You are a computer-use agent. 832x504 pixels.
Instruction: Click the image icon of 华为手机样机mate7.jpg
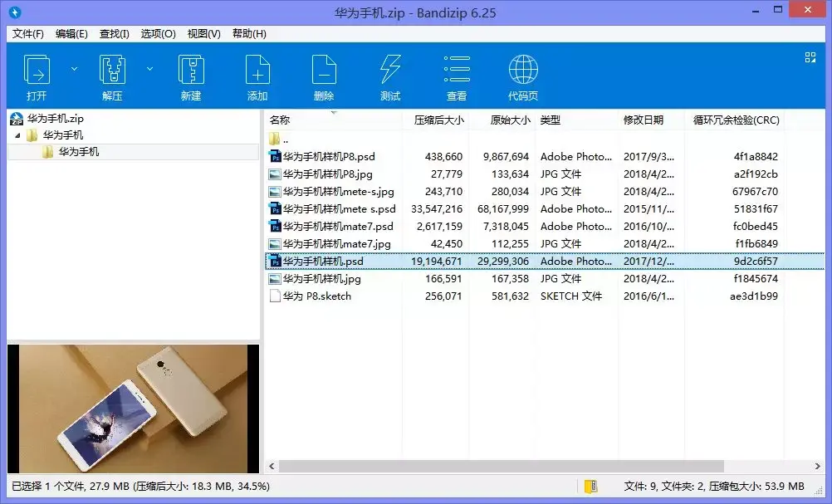pos(275,244)
